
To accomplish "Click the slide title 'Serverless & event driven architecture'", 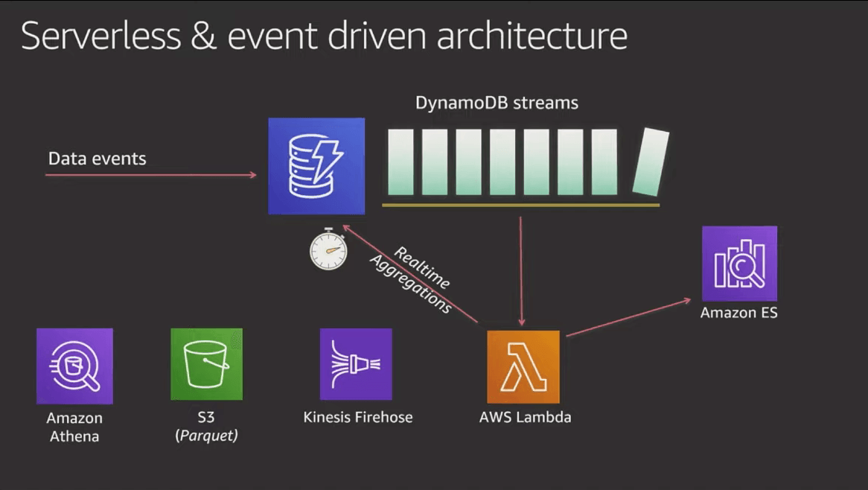I will point(324,36).
